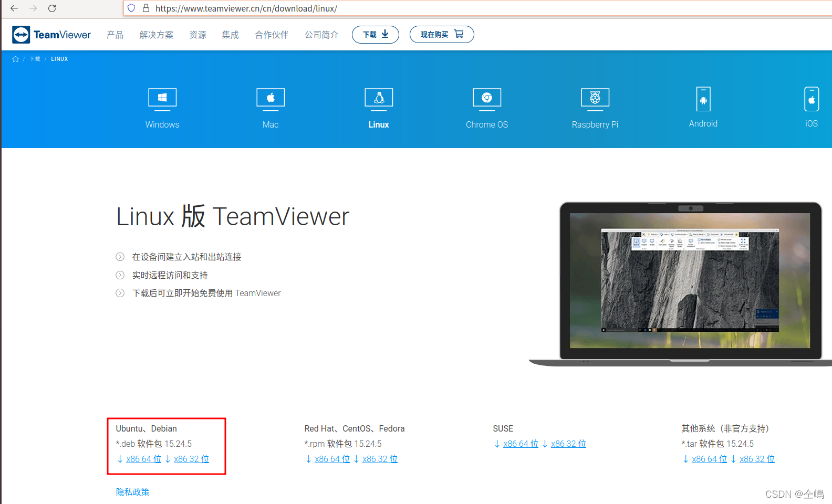The width and height of the screenshot is (832, 504).
Task: Click bullet icon beside 下载后可立即开始免费使用
Action: tap(120, 293)
